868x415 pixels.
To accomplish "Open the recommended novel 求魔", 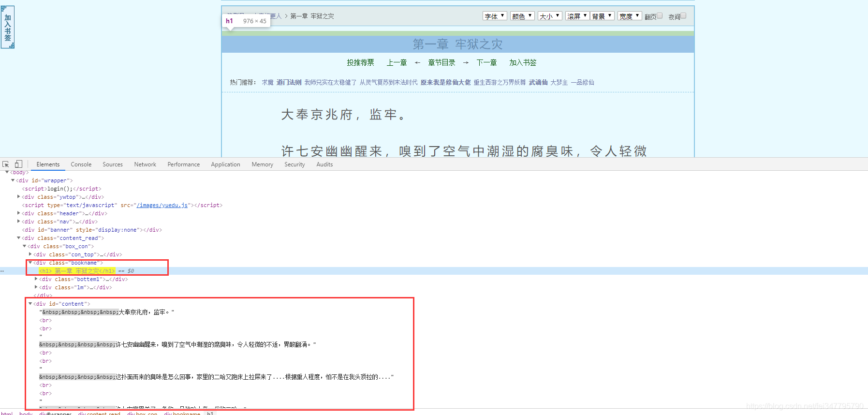I will click(268, 82).
